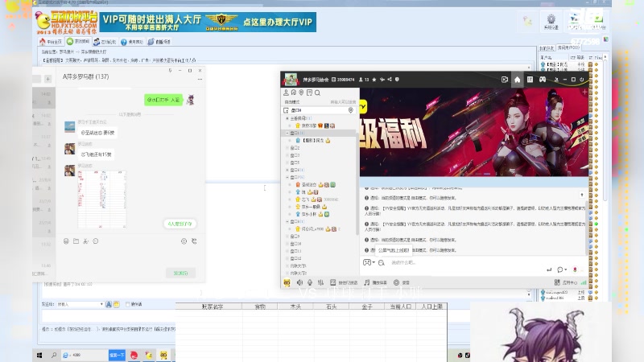The image size is (644, 362).
Task: Open the spreadsheet image in WeChat chat
Action: pyautogui.click(x=102, y=200)
